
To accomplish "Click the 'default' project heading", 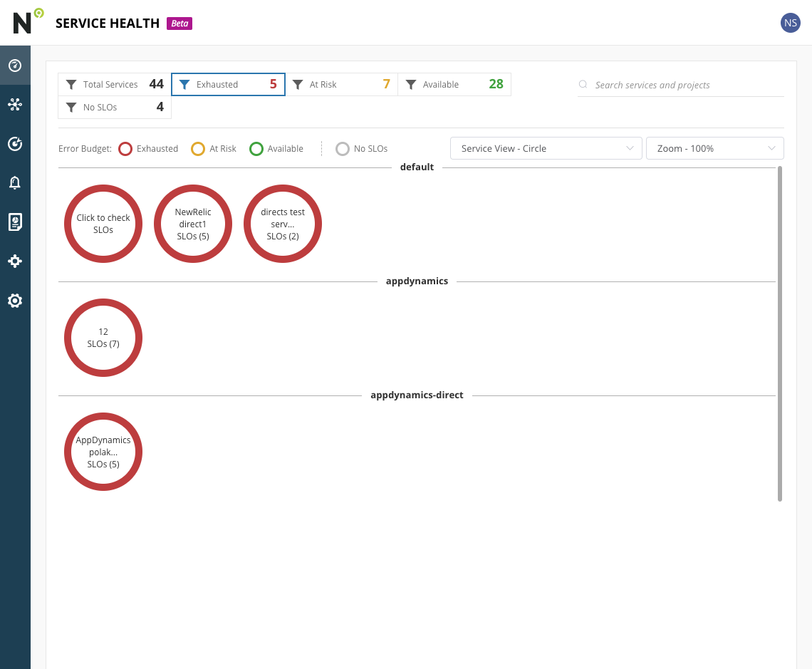I will [x=417, y=167].
